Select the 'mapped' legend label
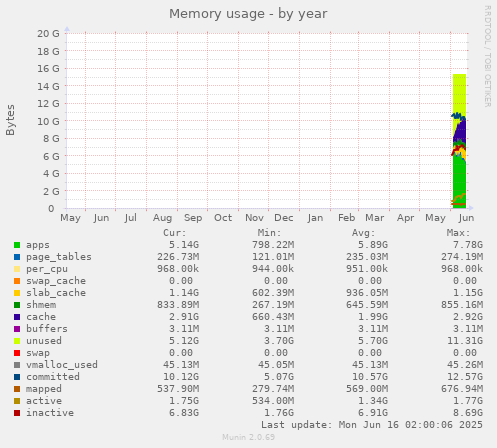This screenshot has width=497, height=448. [44, 389]
